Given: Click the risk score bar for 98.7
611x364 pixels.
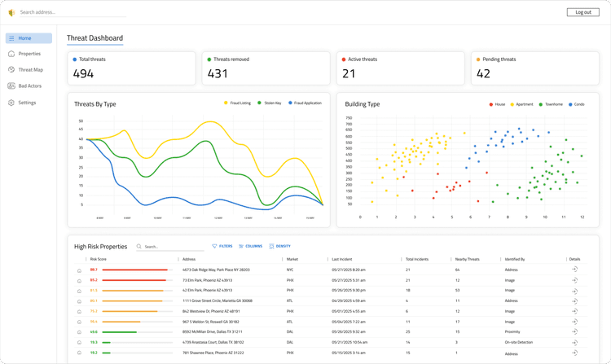Looking at the screenshot, I should coord(136,270).
